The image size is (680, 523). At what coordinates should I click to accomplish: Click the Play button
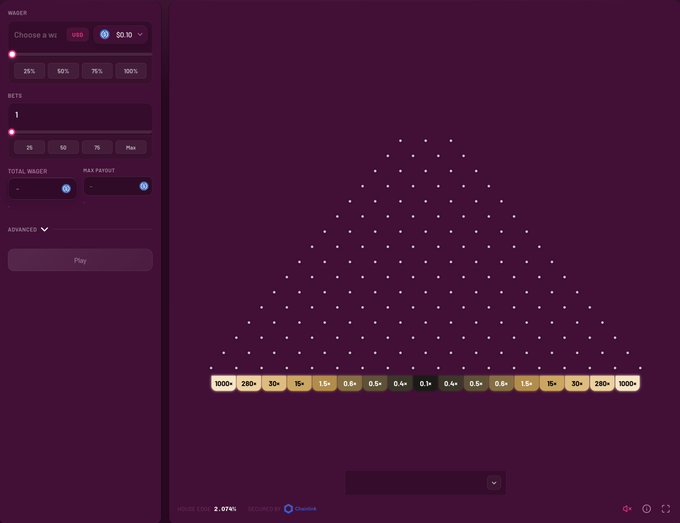pos(80,260)
